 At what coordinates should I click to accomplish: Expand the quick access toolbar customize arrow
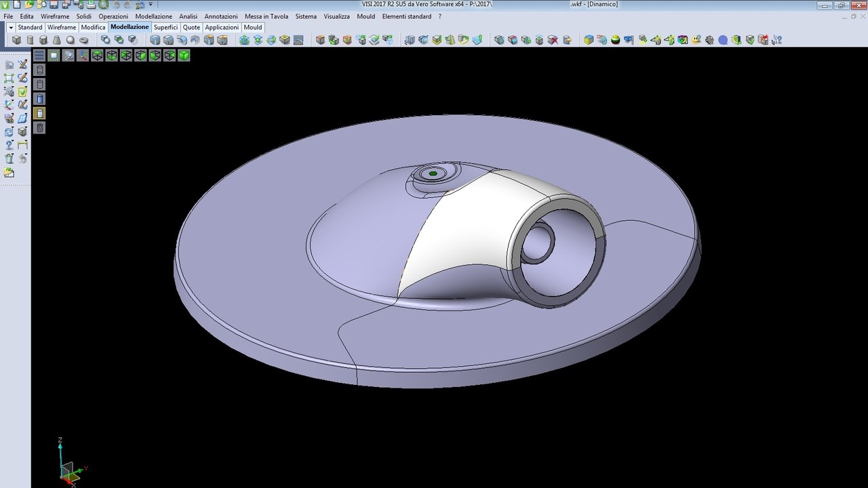pyautogui.click(x=151, y=5)
